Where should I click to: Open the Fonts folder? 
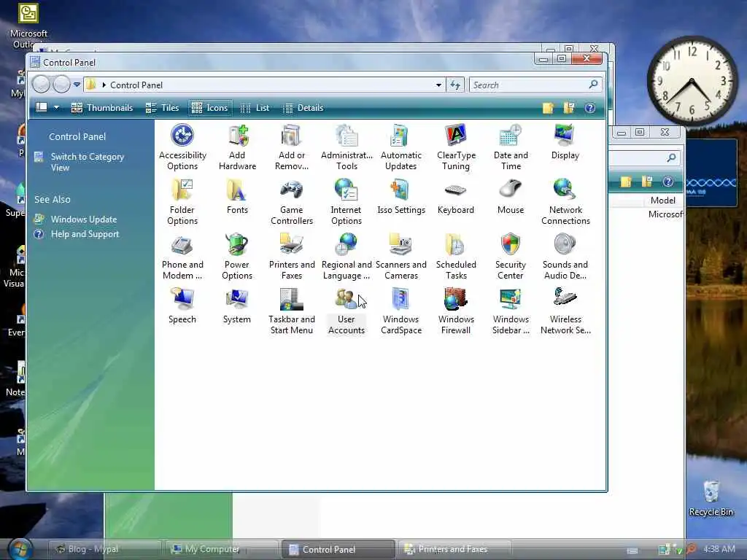point(237,196)
